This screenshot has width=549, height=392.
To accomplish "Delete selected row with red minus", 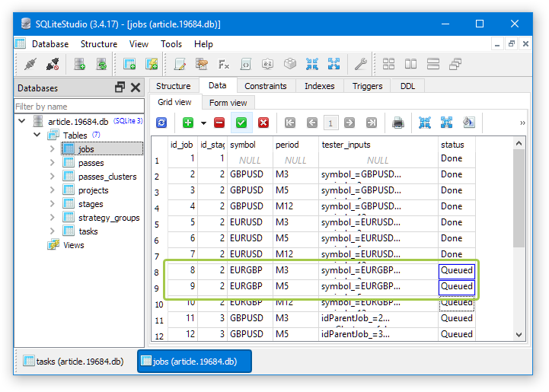I will [219, 123].
